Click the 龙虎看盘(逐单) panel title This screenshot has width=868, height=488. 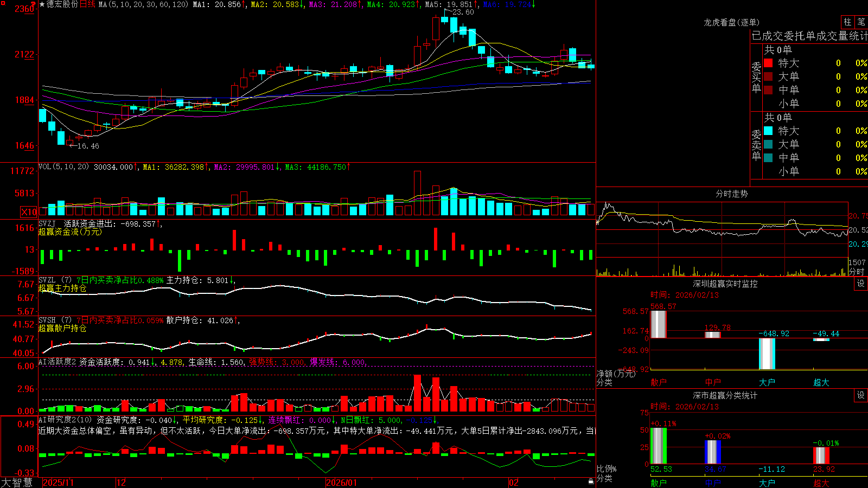[731, 22]
